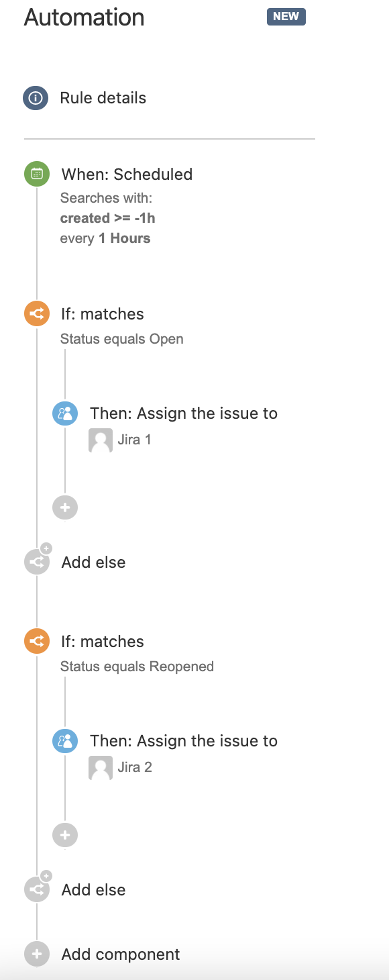Screen dimensions: 389x980
Task: Click orange condition icon for Status equals Reopened
Action: point(37,641)
